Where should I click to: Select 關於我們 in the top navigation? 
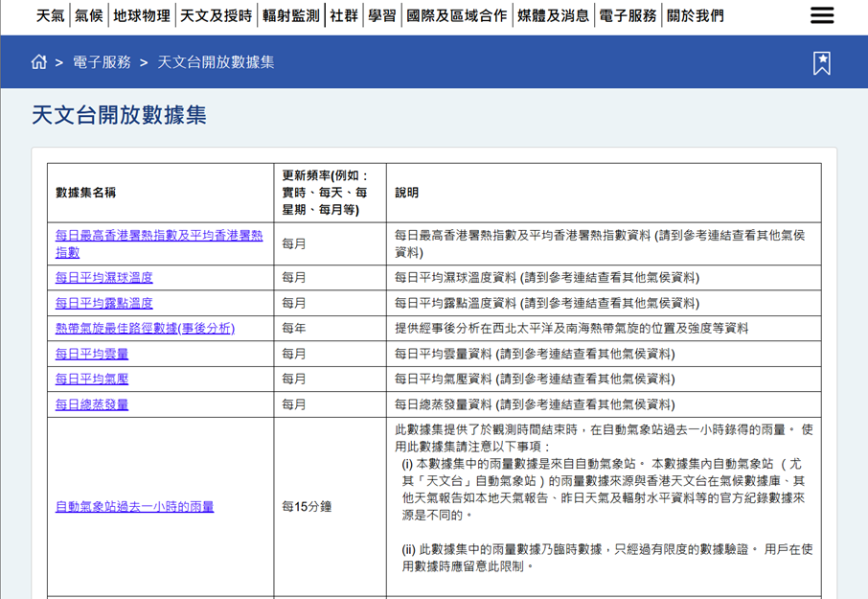point(696,16)
